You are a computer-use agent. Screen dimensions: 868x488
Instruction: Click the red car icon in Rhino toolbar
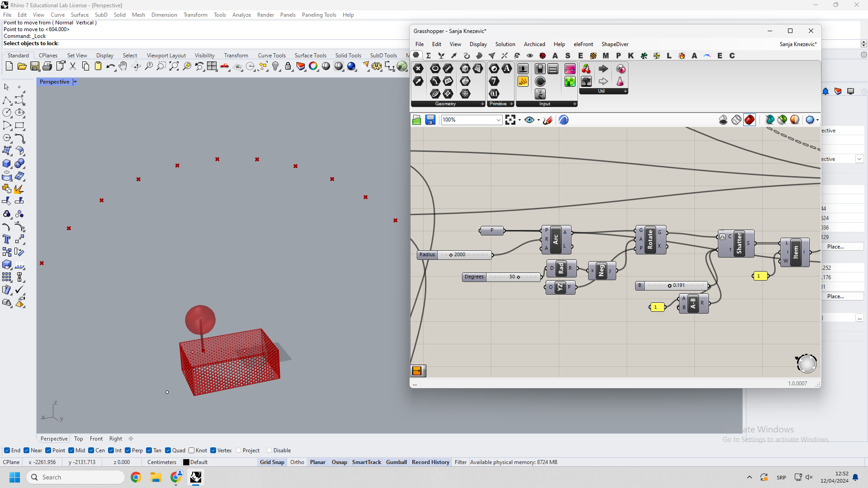coord(225,66)
